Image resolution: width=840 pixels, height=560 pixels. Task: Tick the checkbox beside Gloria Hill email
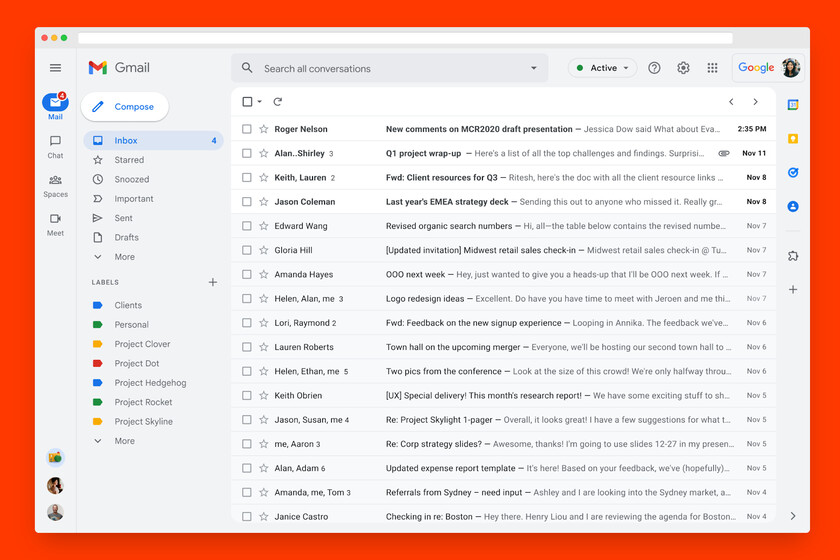click(x=247, y=250)
